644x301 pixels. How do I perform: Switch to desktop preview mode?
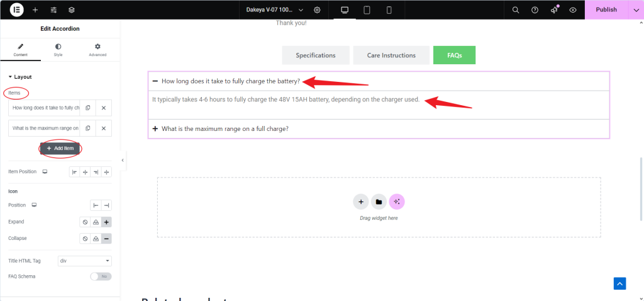coord(345,10)
